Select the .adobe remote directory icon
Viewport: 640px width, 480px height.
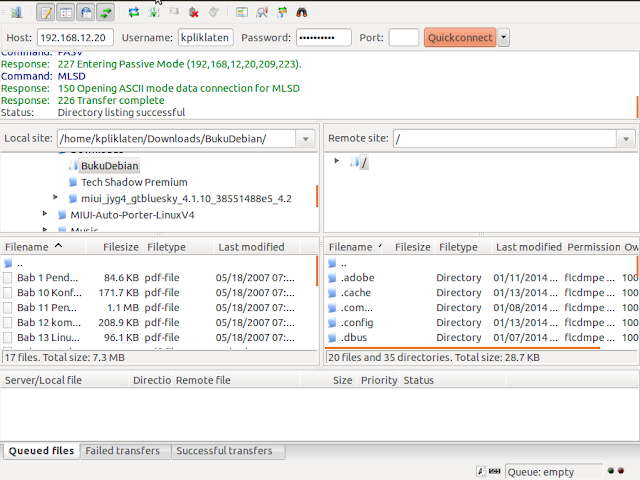[333, 278]
